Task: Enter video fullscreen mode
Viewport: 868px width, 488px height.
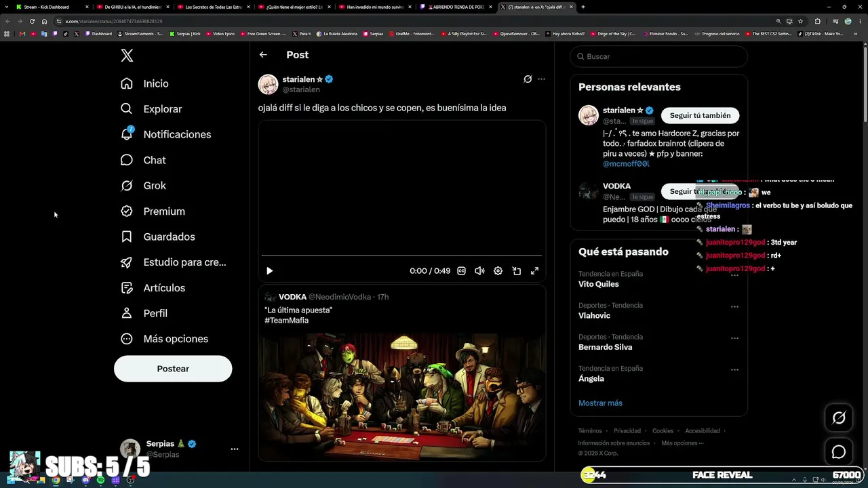Action: (x=534, y=271)
